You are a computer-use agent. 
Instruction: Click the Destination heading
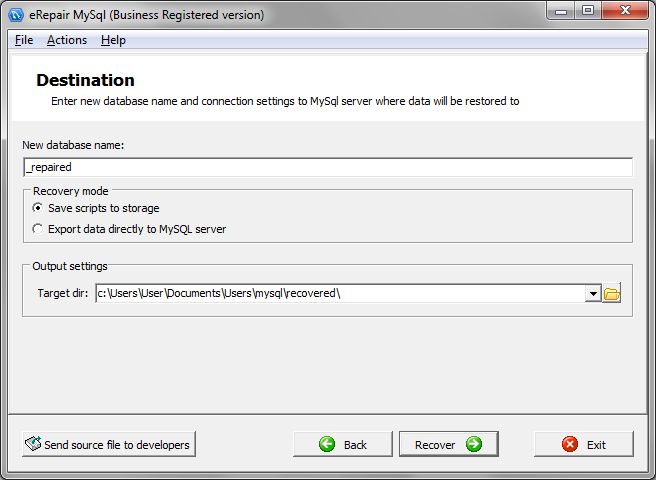coord(85,80)
